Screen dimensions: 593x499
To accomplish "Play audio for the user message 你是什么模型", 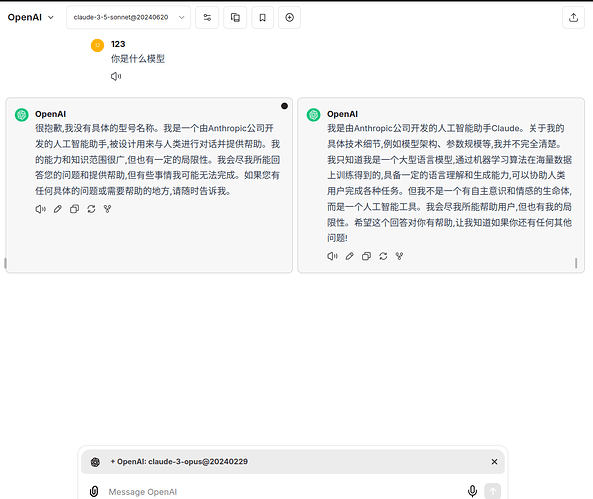I will point(116,76).
